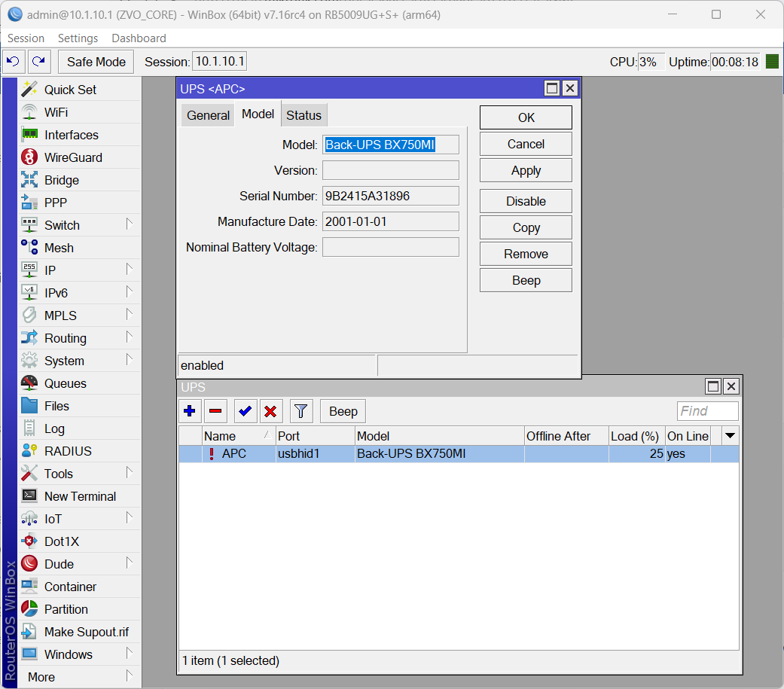Open column selector dropdown in UPS table

pos(730,436)
